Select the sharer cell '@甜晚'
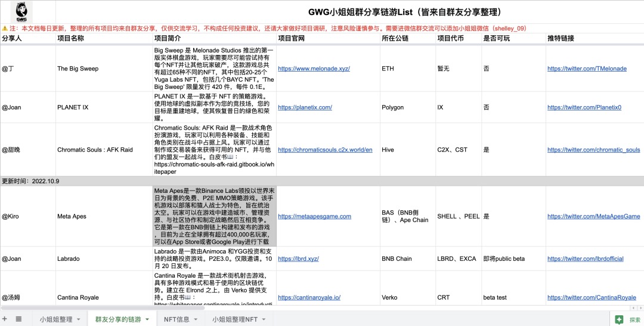 coord(28,150)
